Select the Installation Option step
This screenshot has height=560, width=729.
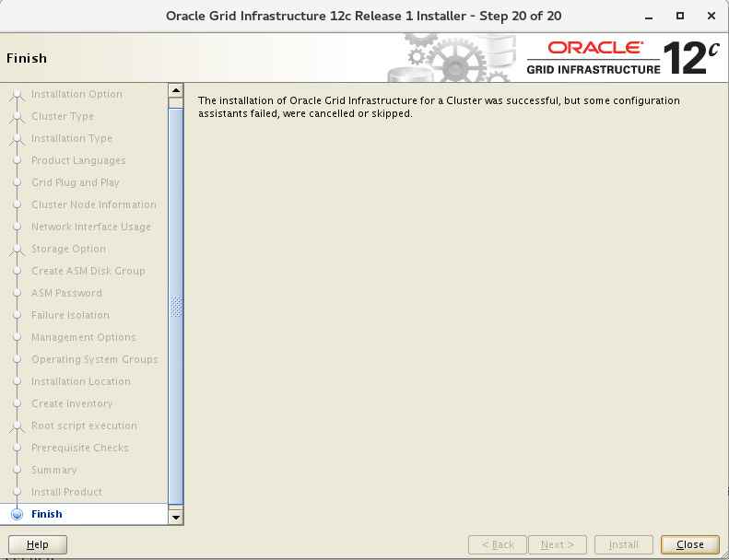point(76,94)
